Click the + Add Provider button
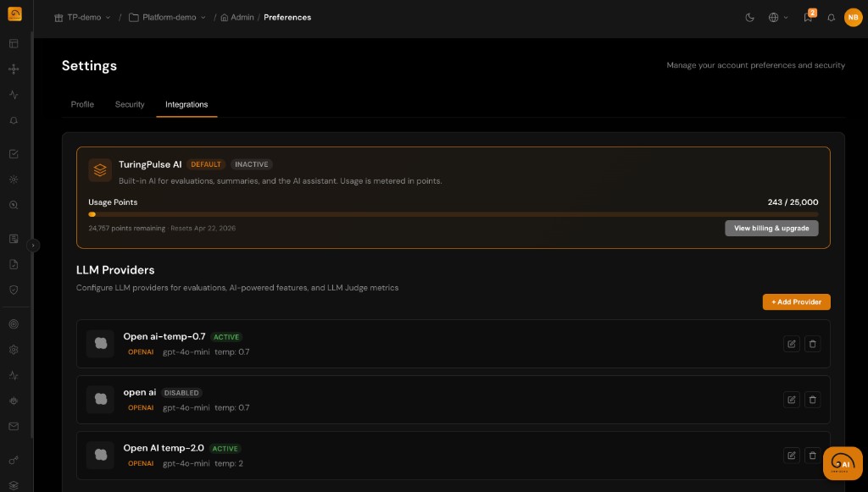Image resolution: width=868 pixels, height=492 pixels. [795, 301]
